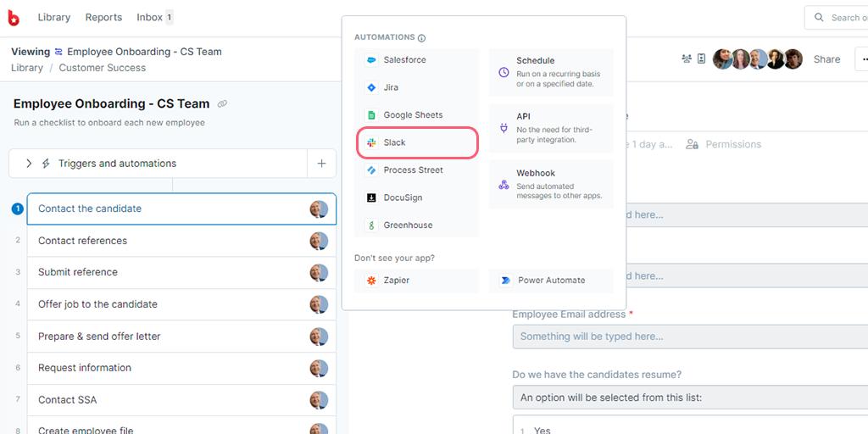Click the members group icon near avatars
Screen dimensions: 868x434
(x=687, y=58)
